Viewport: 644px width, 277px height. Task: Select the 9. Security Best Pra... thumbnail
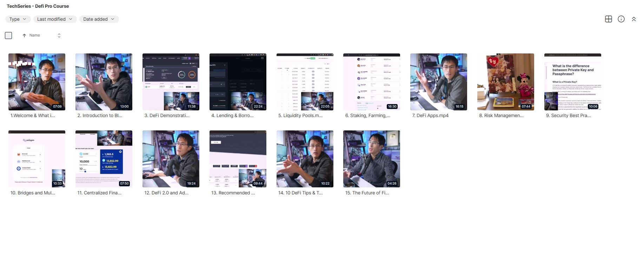573,82
